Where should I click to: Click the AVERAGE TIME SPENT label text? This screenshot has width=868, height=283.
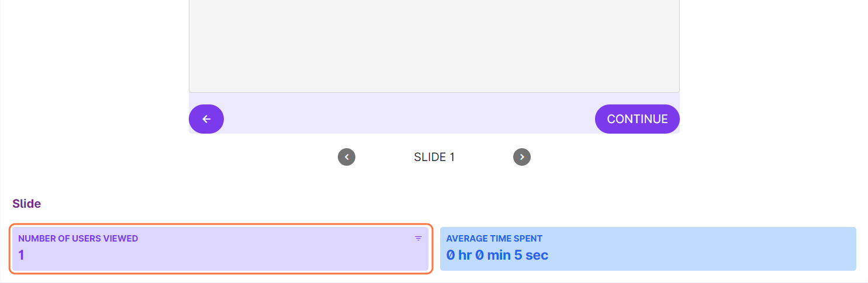tap(494, 238)
